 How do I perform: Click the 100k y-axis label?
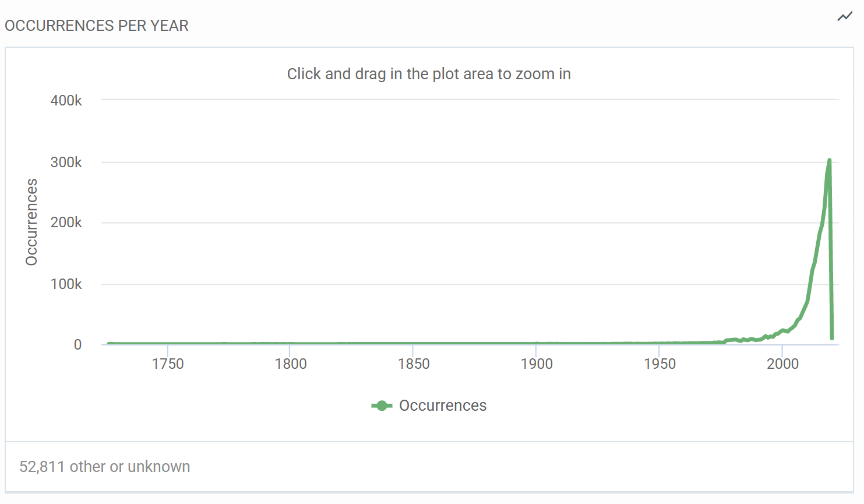[x=66, y=284]
